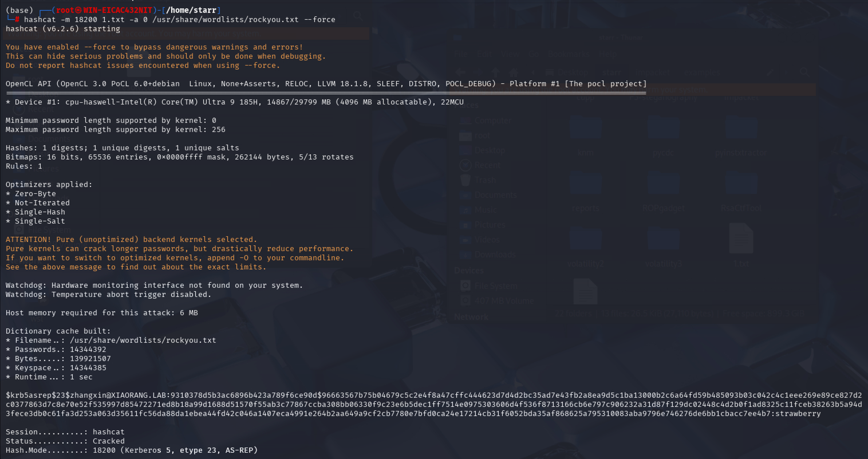868x459 pixels.
Task: Select Desktop in Thunar Places sidebar
Action: (x=482, y=150)
